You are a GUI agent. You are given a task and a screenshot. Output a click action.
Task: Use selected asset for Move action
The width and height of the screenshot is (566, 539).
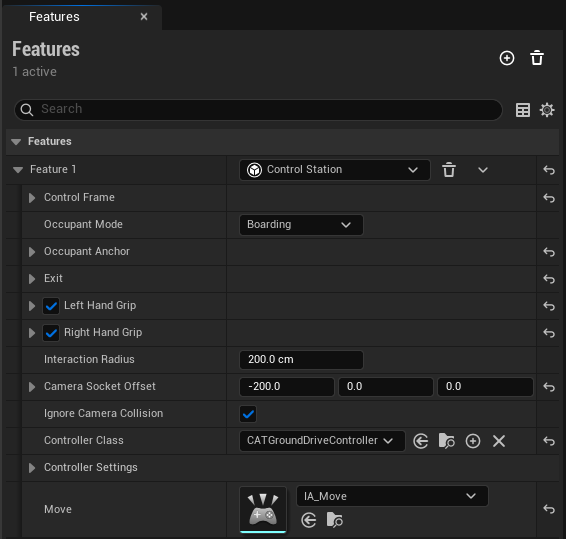(x=309, y=520)
